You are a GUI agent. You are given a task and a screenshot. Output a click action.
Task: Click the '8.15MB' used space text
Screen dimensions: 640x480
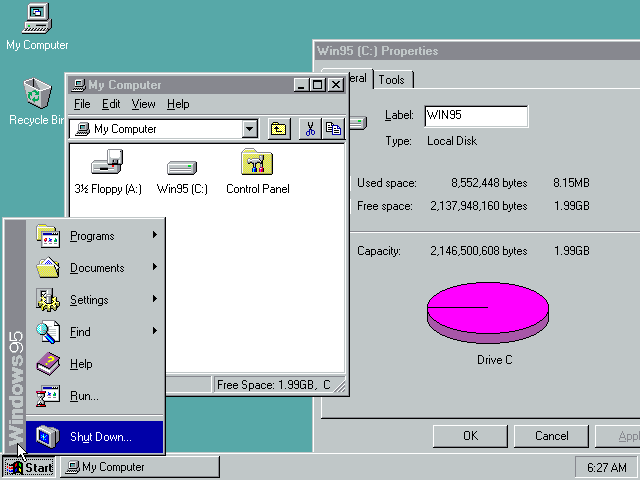(571, 183)
